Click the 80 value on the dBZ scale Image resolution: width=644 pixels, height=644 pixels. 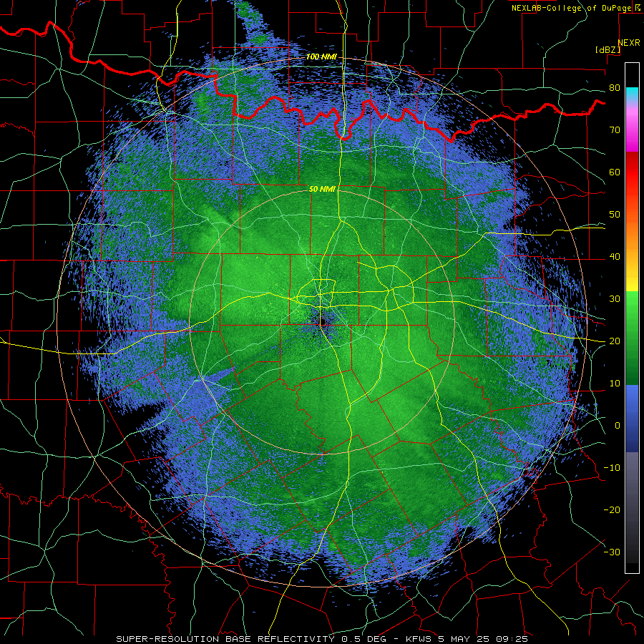pyautogui.click(x=615, y=88)
